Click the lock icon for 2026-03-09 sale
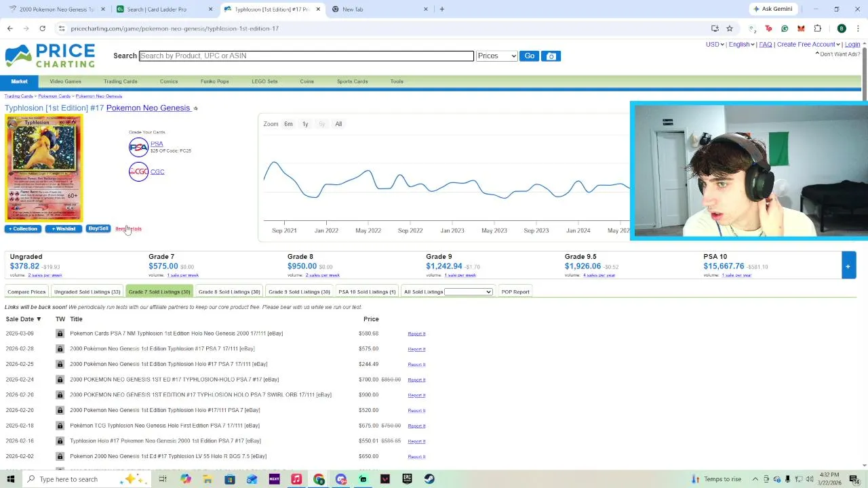The image size is (868, 488). click(60, 333)
